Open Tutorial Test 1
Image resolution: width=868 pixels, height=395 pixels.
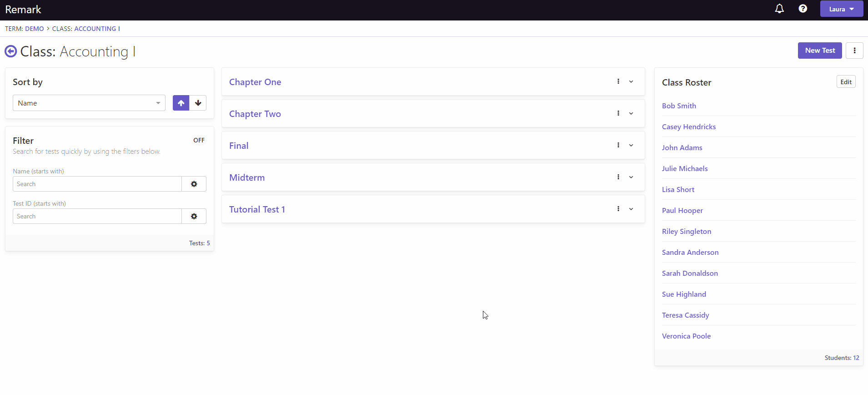(x=257, y=209)
